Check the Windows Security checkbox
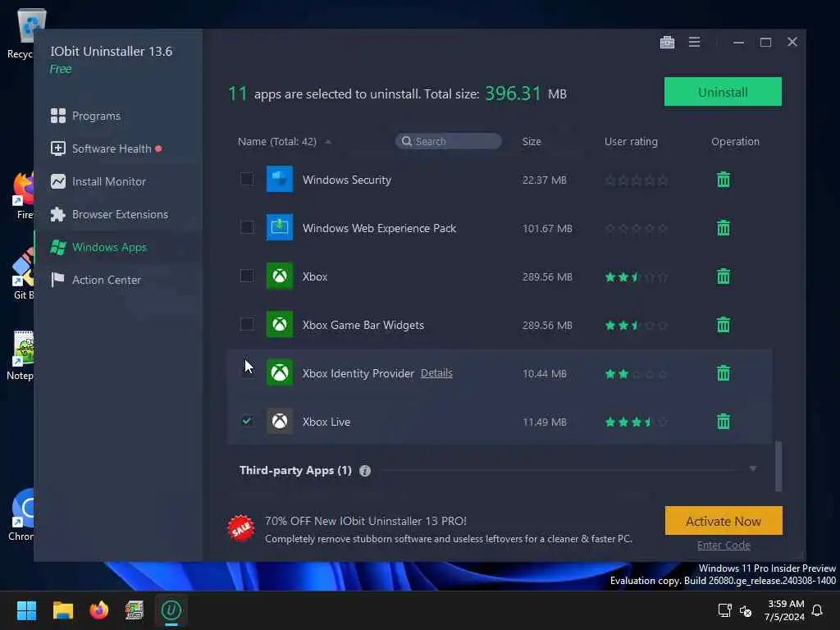 point(246,179)
